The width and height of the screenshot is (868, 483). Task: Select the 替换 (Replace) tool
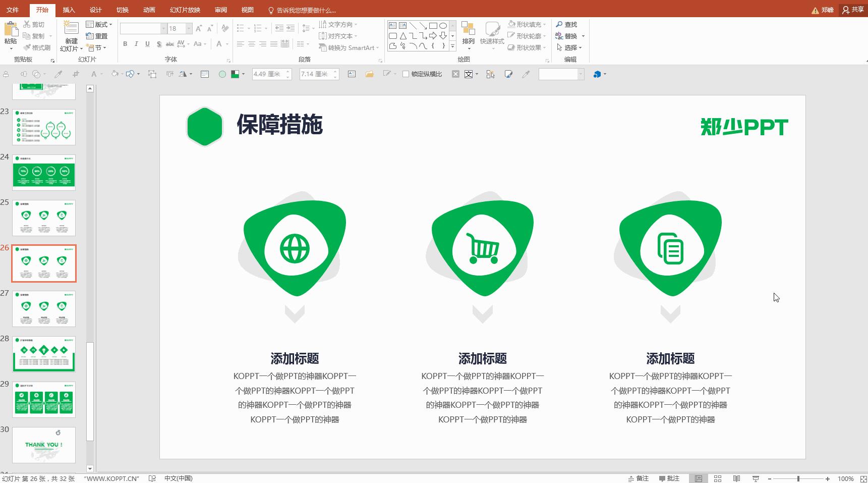click(x=568, y=36)
